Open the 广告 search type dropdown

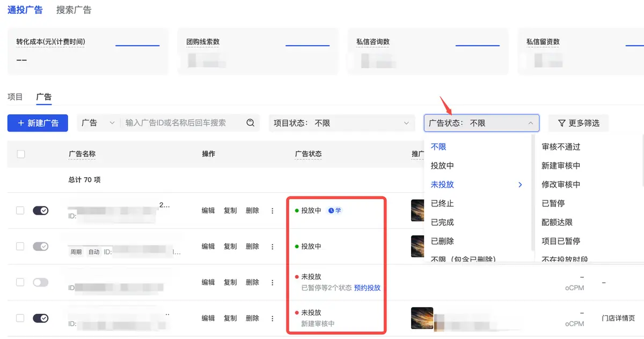pos(98,123)
